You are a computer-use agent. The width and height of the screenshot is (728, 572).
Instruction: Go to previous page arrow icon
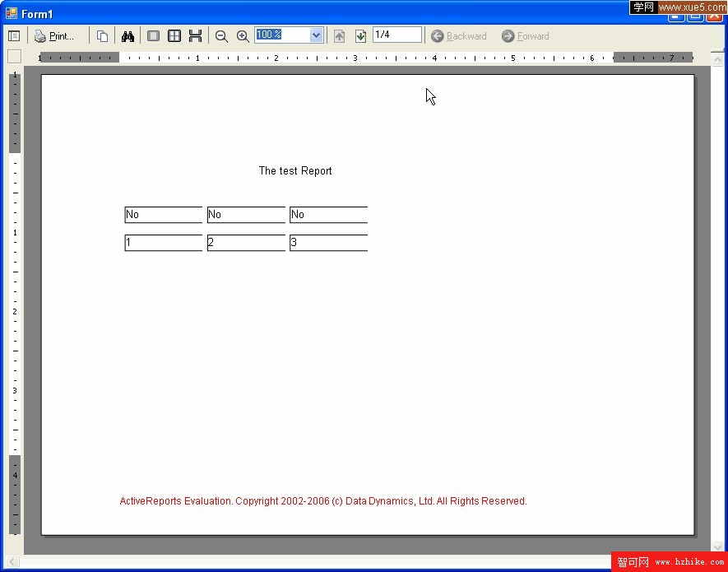(340, 35)
